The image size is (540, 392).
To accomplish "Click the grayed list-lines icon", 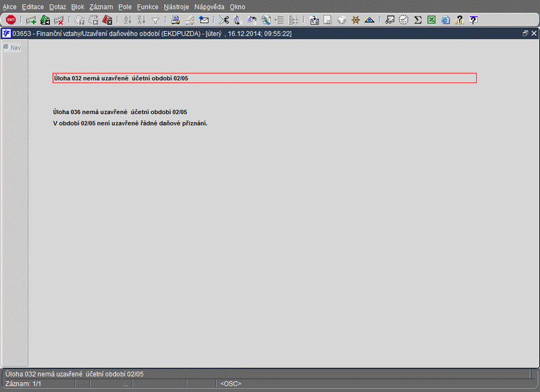I will pos(279,20).
